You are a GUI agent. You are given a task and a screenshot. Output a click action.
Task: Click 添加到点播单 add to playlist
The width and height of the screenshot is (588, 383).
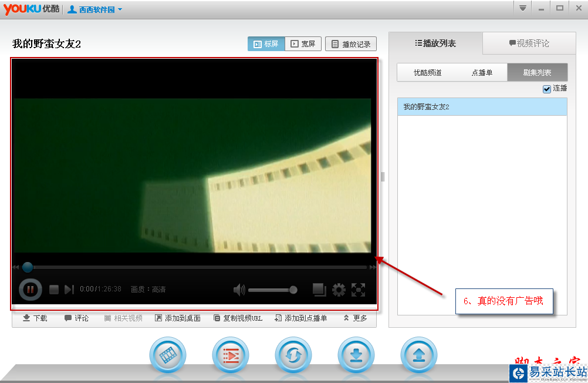[x=301, y=318]
